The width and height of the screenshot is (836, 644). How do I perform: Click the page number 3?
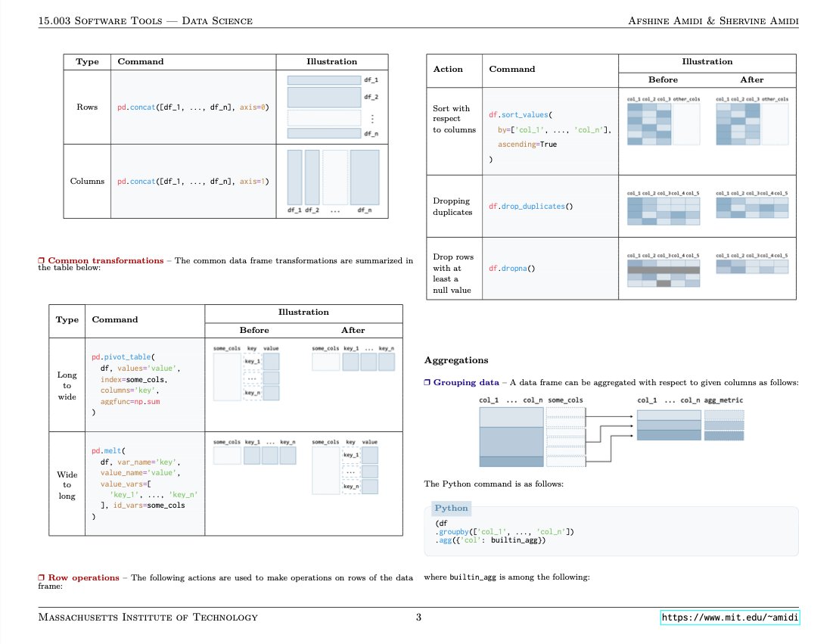(x=418, y=618)
